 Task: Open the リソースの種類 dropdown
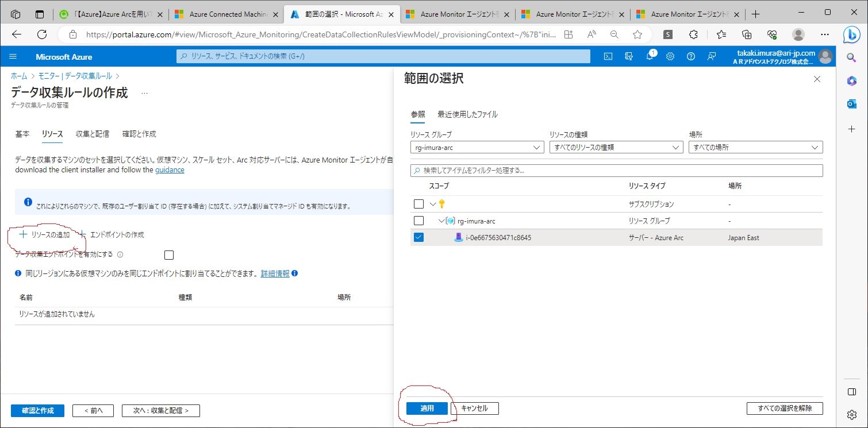pos(616,147)
